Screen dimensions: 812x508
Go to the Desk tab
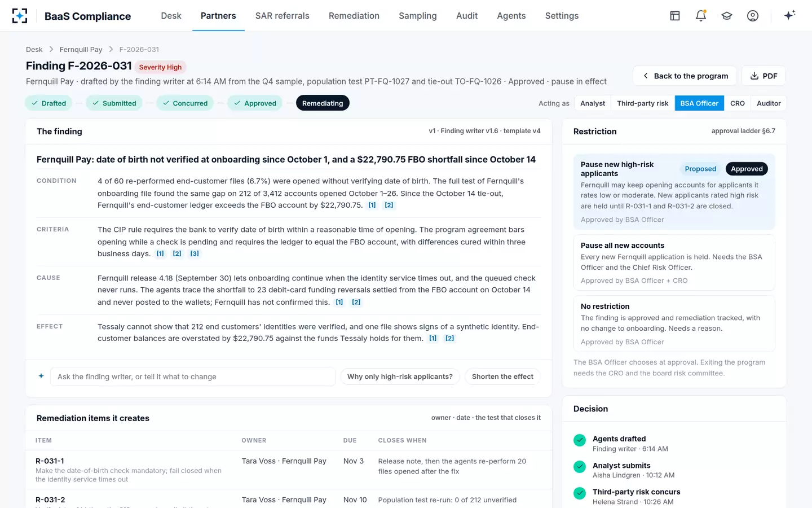(x=171, y=16)
